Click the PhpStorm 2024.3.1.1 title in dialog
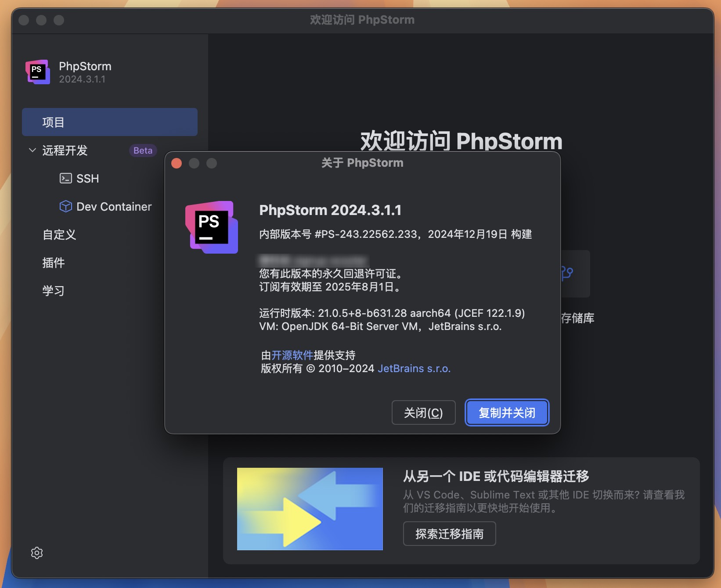The image size is (721, 588). pyautogui.click(x=330, y=210)
